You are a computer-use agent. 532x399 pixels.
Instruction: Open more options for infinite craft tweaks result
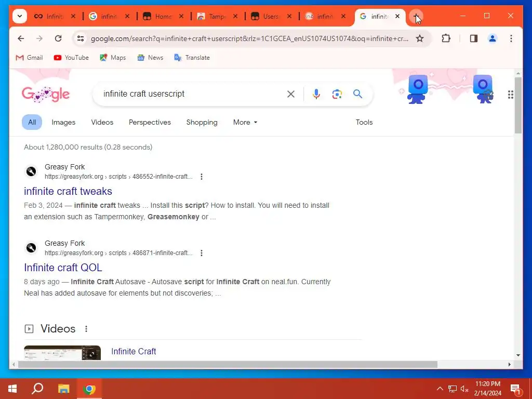point(202,177)
